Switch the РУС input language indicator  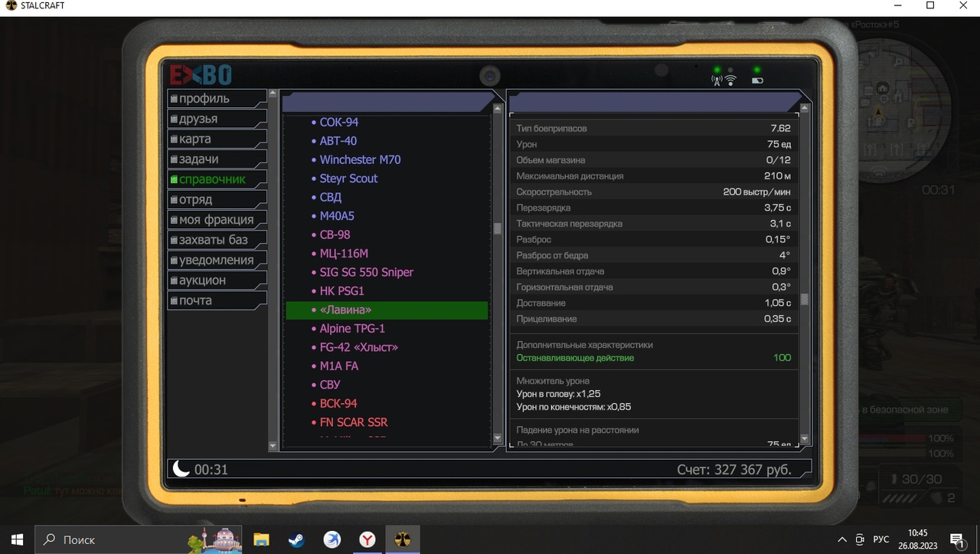(881, 539)
